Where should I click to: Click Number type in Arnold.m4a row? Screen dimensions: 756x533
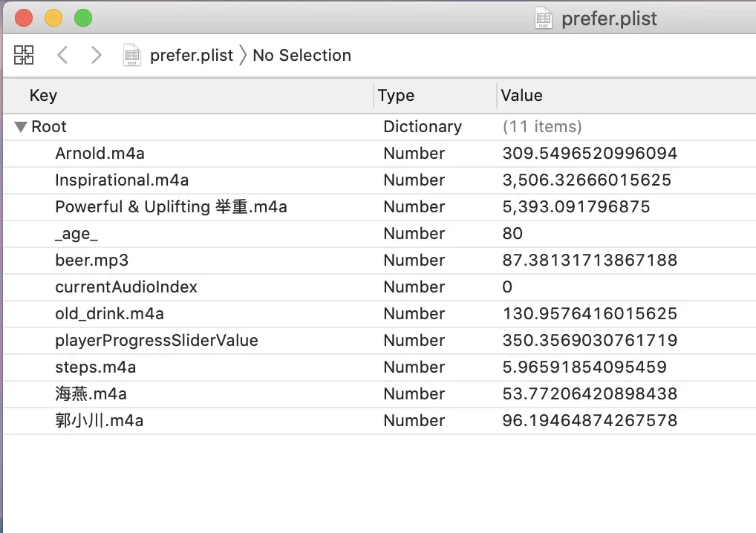click(414, 153)
